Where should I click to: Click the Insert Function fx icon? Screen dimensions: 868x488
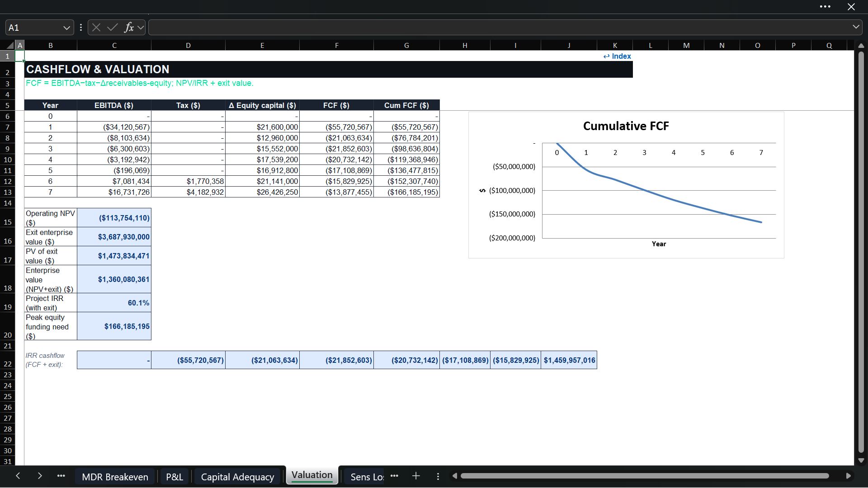tap(129, 28)
